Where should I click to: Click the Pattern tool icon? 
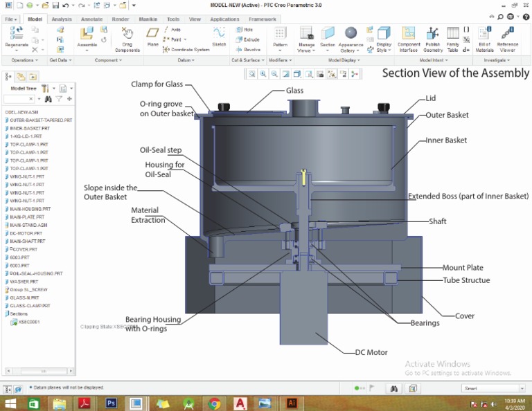(x=280, y=33)
